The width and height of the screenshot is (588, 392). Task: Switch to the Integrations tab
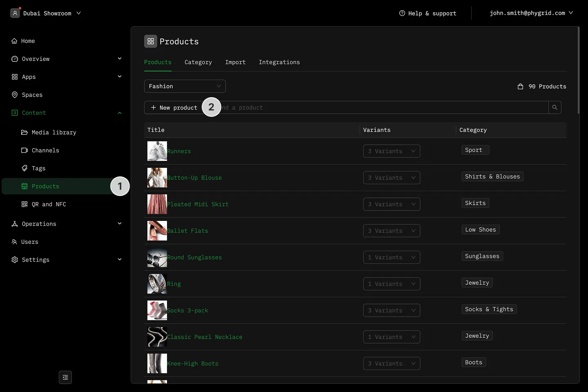[279, 62]
